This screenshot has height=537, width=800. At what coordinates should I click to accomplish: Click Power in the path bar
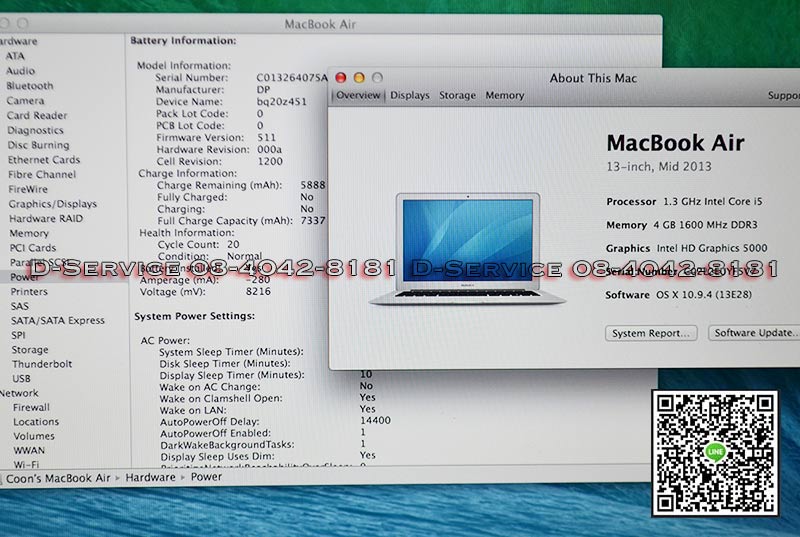[x=206, y=477]
